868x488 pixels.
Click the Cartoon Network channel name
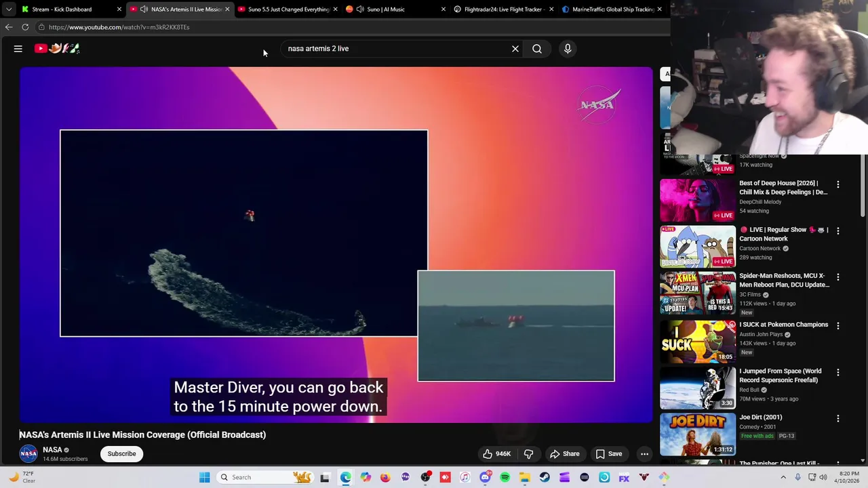(760, 249)
